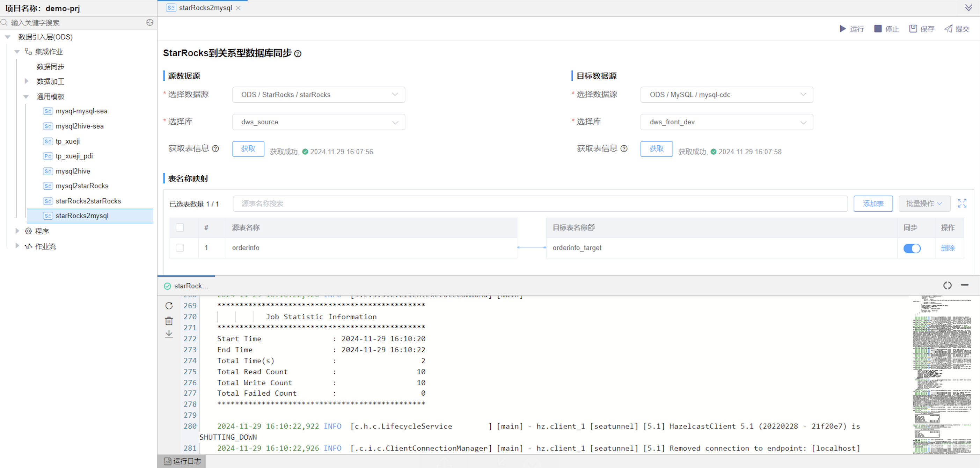Open source data source dropdown ODS / StarRocks
The height and width of the screenshot is (468, 980).
click(x=319, y=95)
